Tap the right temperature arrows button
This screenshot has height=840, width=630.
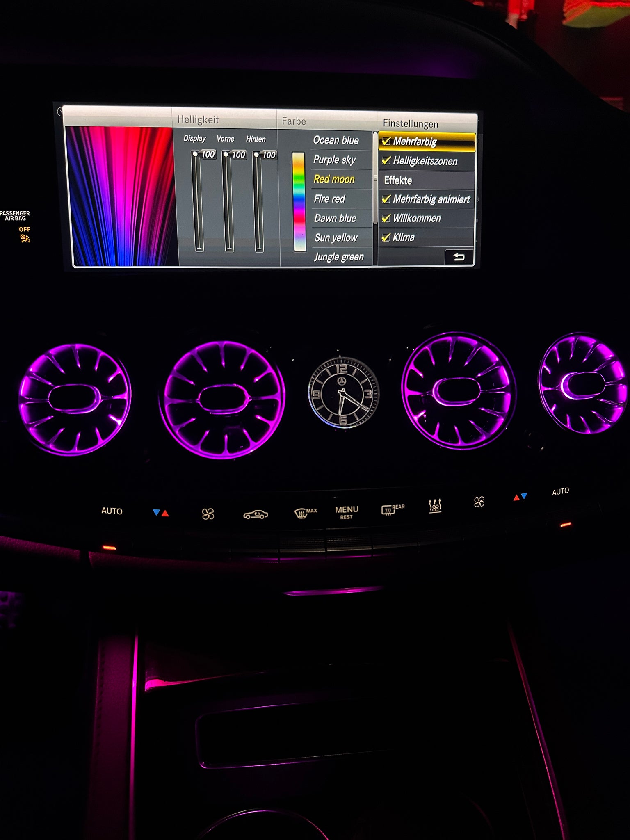click(x=520, y=497)
